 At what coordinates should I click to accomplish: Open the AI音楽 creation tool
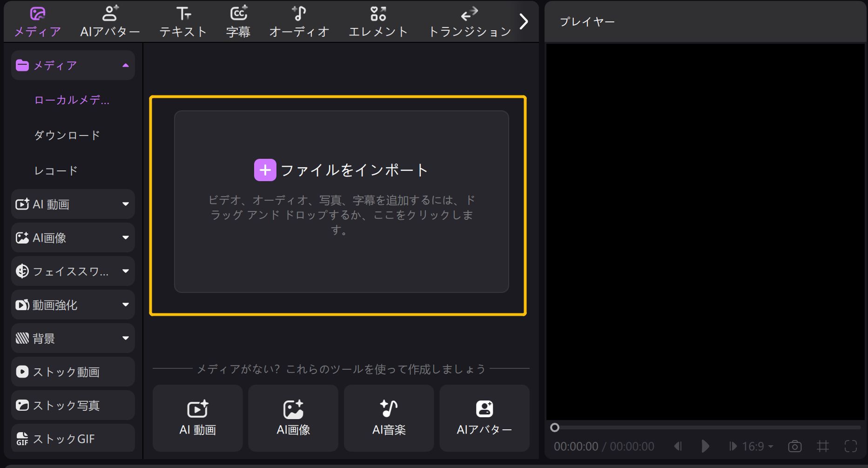[x=389, y=417]
